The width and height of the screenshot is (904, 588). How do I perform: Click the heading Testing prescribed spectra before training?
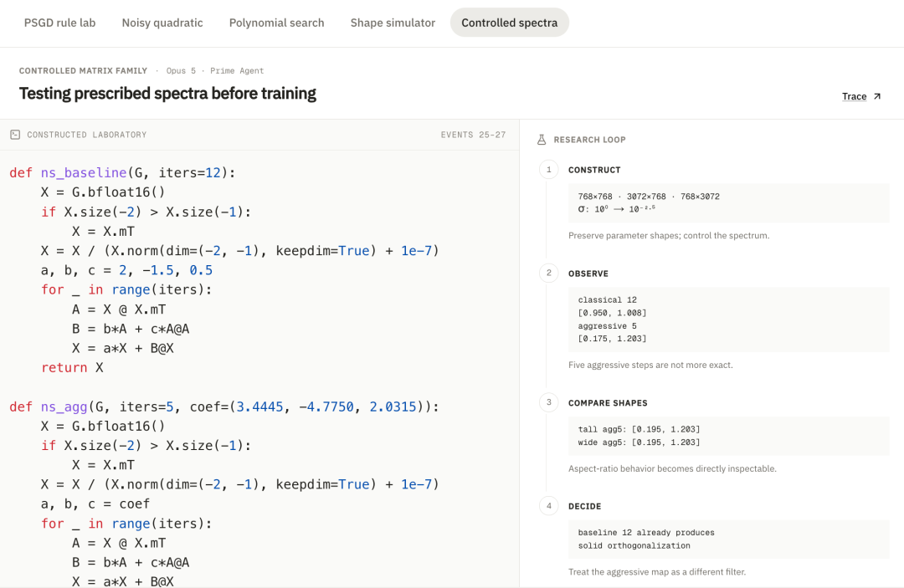[167, 94]
